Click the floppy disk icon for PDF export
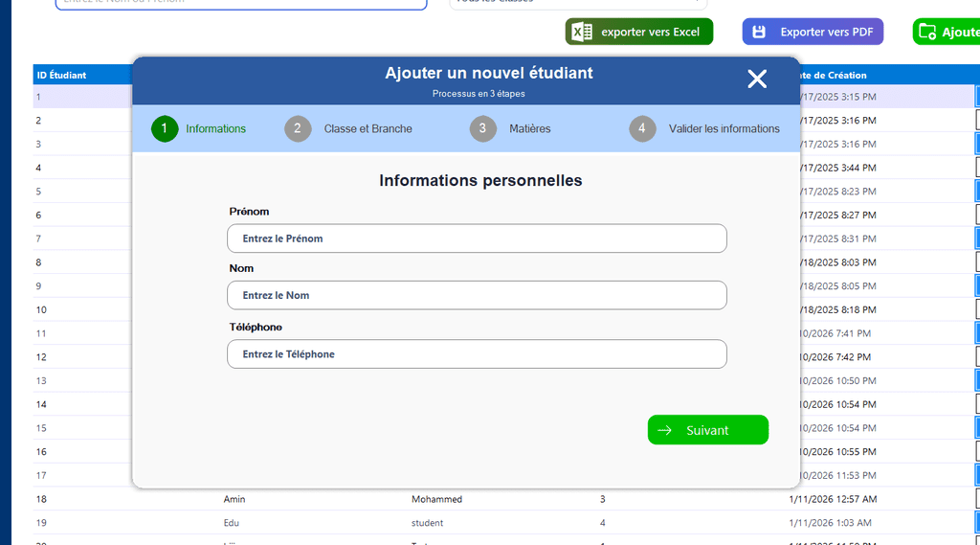Viewport: 980px width, 545px height. [x=759, y=32]
